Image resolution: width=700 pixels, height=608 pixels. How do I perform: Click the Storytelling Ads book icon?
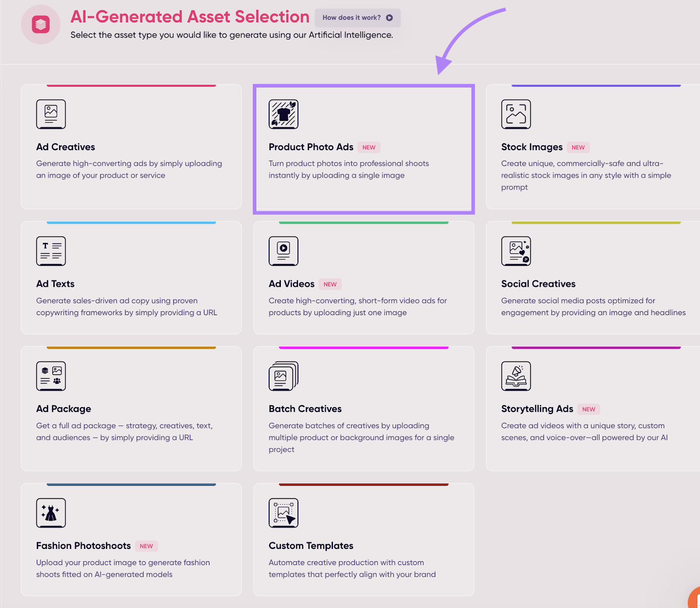click(516, 376)
